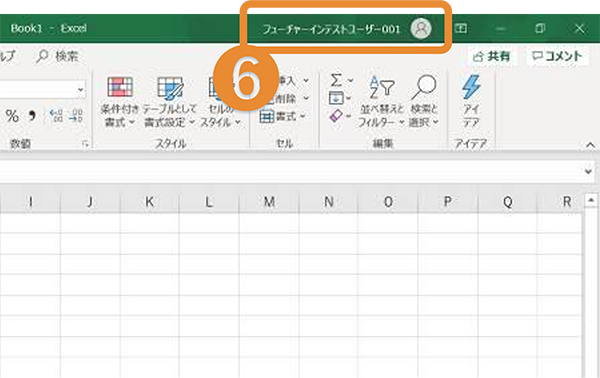600x378 pixels.
Task: Click the Fill down icon
Action: point(336,98)
